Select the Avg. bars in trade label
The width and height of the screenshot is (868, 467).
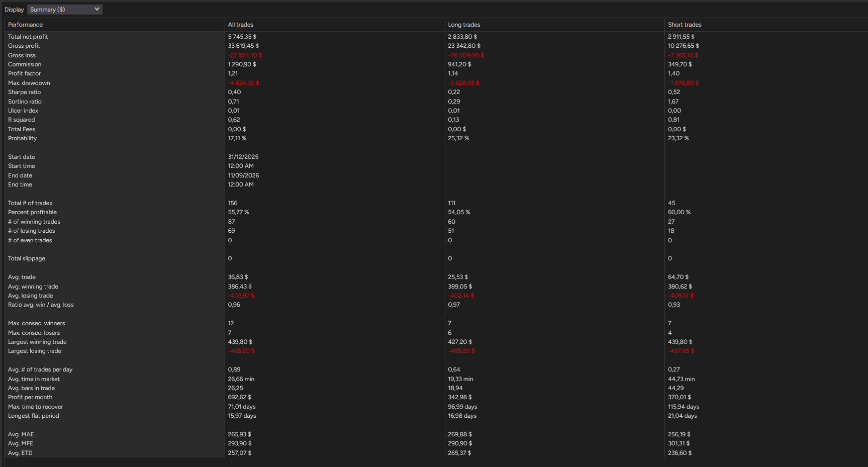tap(31, 388)
